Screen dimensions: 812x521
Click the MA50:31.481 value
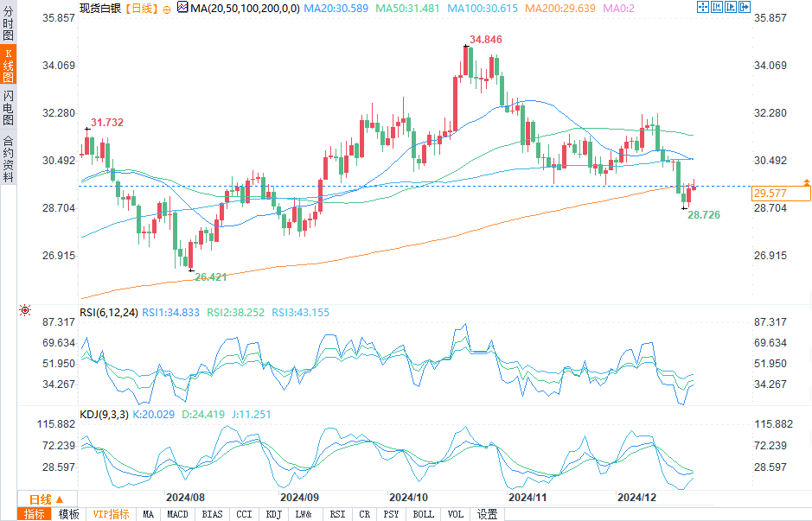(x=407, y=9)
